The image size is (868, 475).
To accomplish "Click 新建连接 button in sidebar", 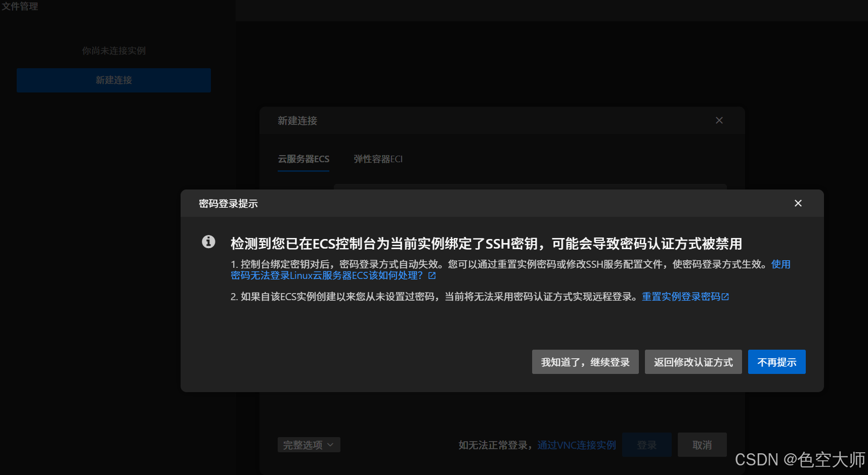I will [x=114, y=80].
